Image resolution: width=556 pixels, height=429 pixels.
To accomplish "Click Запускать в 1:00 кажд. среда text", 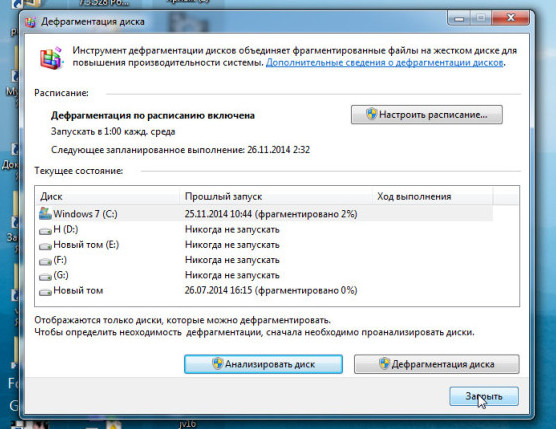I will point(113,132).
